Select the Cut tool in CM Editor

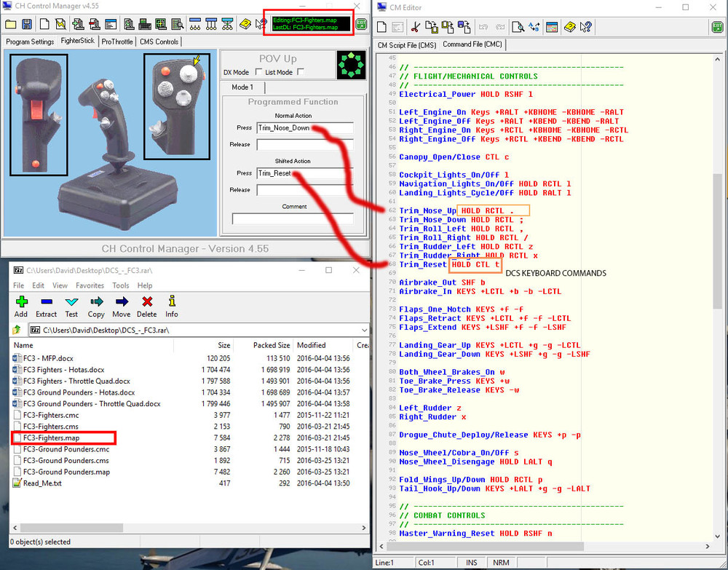[414, 27]
